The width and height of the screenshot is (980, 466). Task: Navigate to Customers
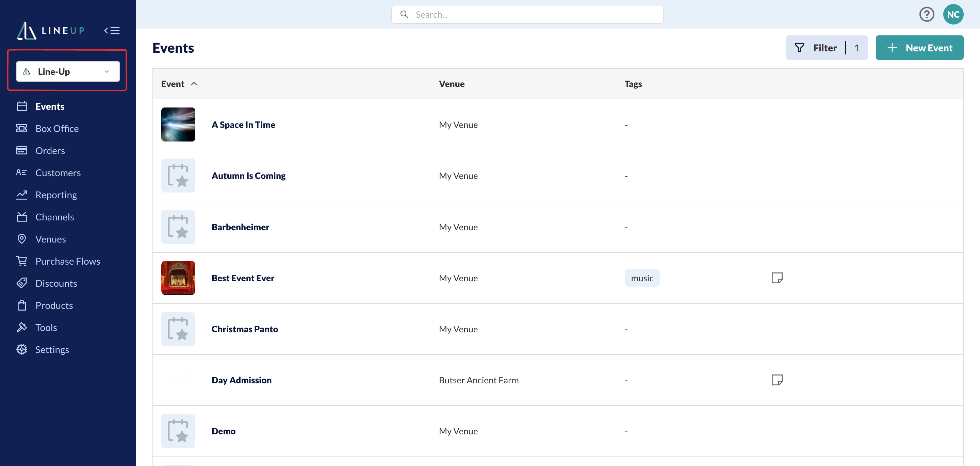[58, 173]
